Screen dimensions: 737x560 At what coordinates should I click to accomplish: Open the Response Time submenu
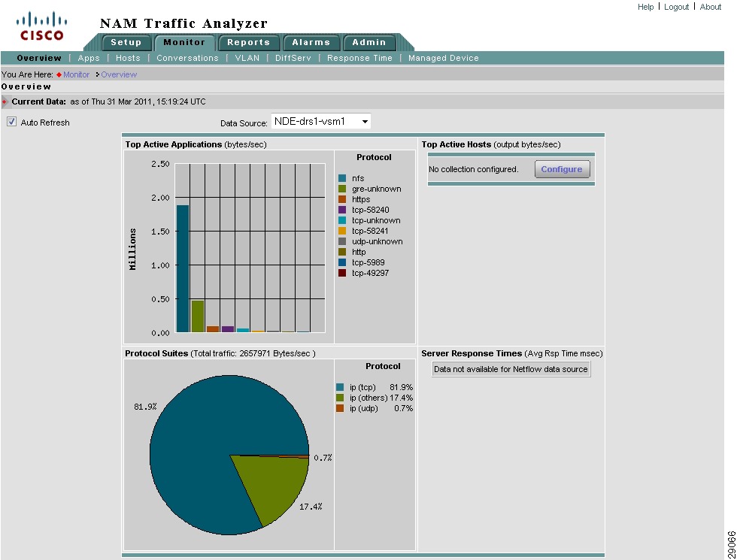(359, 58)
